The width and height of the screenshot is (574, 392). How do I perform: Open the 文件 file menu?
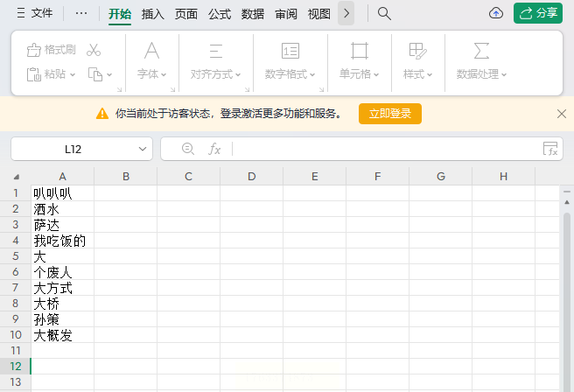pos(35,14)
